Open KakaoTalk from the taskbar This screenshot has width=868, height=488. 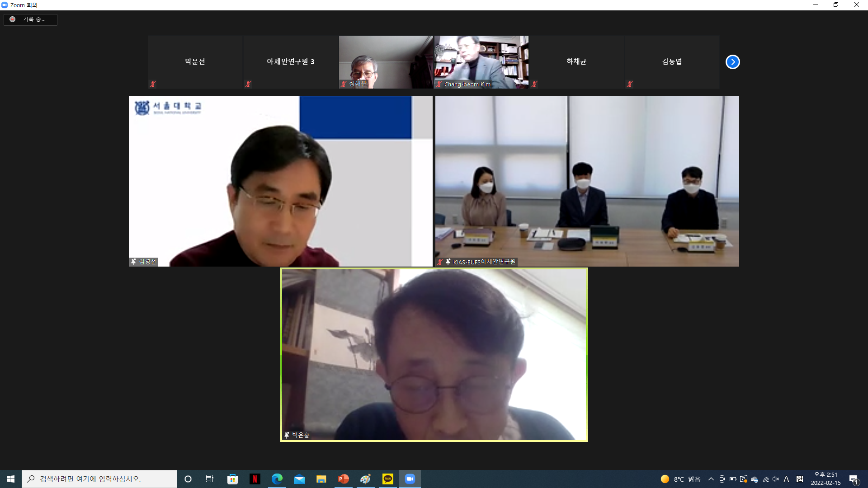(x=387, y=479)
